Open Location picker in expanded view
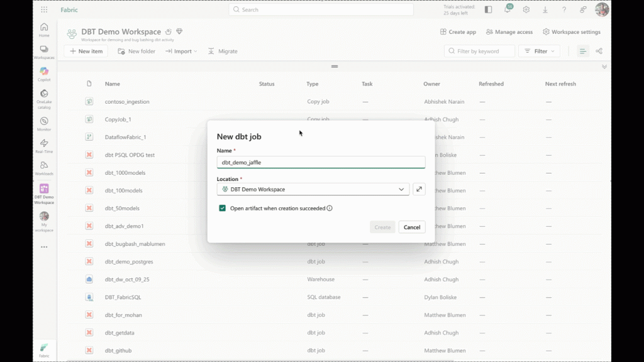The width and height of the screenshot is (644, 362). click(419, 188)
